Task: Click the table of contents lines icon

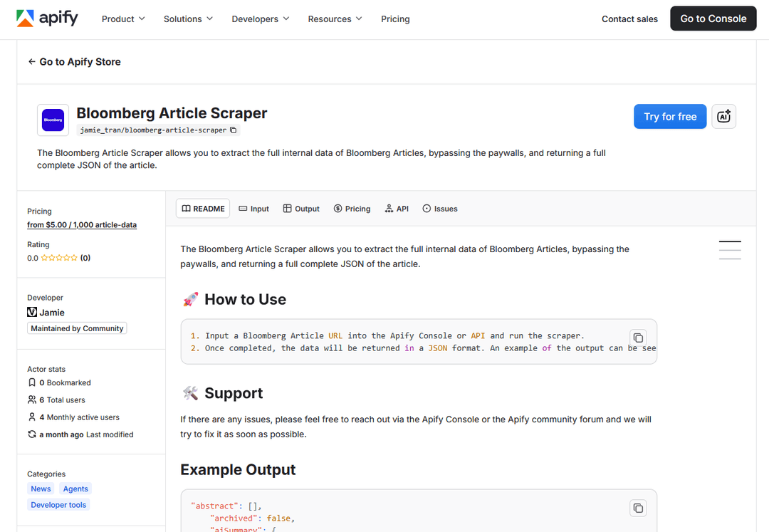Action: (730, 250)
